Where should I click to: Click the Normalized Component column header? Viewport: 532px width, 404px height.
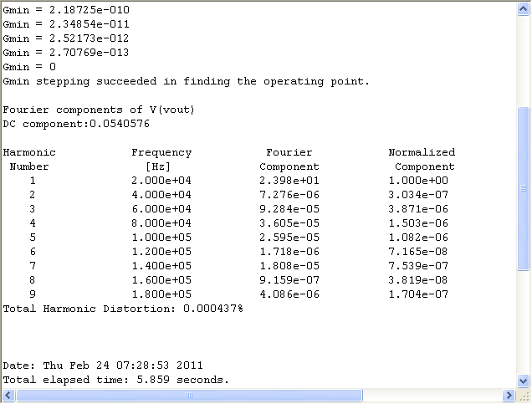[422, 160]
